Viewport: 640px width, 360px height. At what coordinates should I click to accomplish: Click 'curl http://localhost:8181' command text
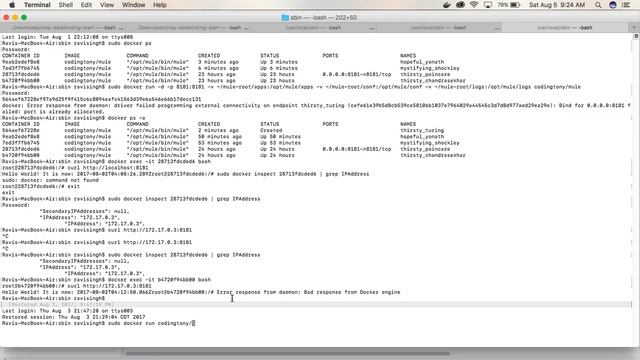[x=108, y=168]
